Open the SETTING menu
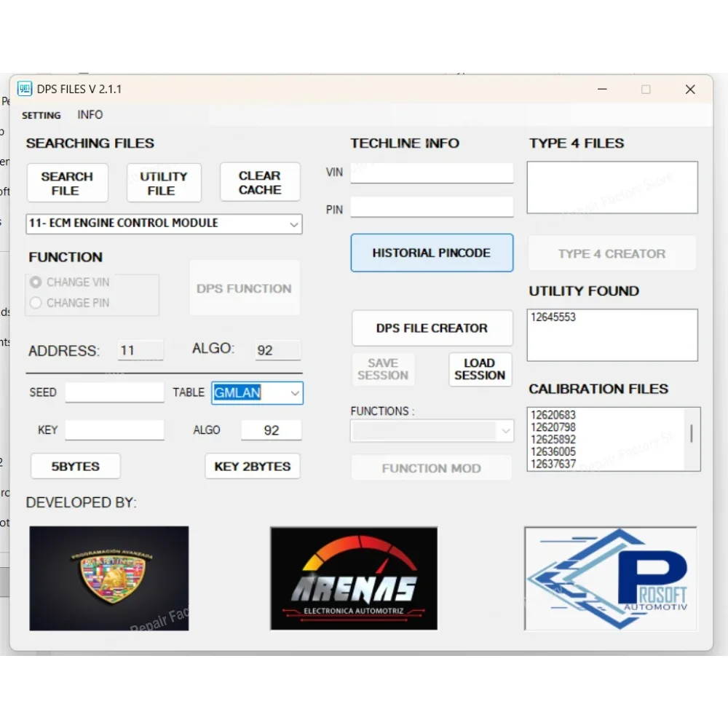 coord(41,115)
